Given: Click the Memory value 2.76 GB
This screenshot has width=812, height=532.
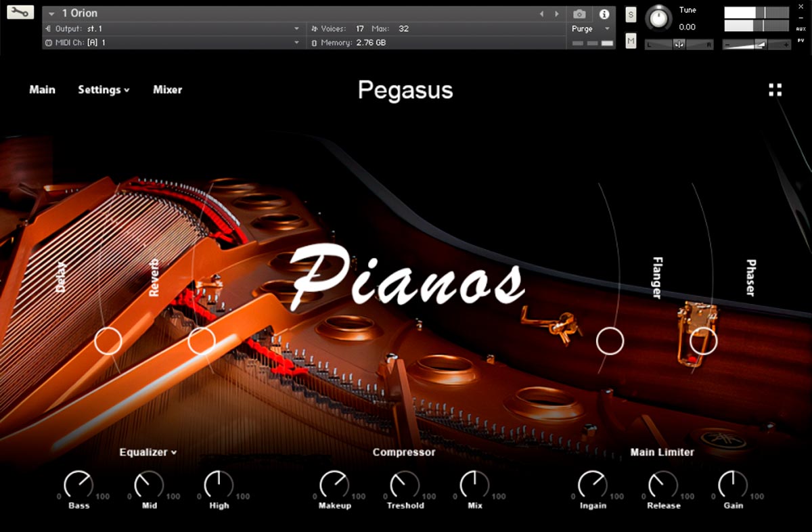Looking at the screenshot, I should (x=371, y=43).
